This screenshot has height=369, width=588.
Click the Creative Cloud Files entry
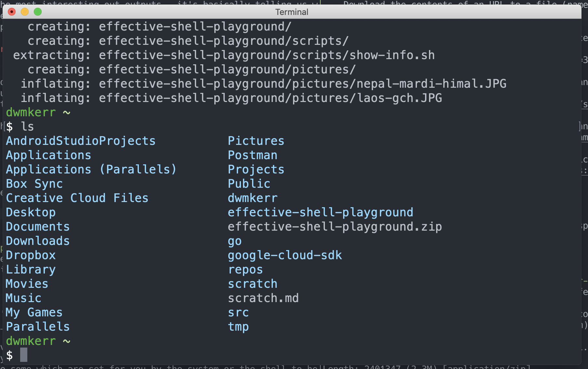[77, 198]
